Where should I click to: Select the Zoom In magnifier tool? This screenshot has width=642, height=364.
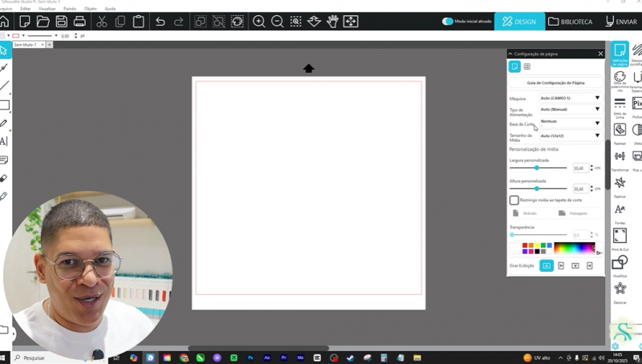pyautogui.click(x=259, y=22)
